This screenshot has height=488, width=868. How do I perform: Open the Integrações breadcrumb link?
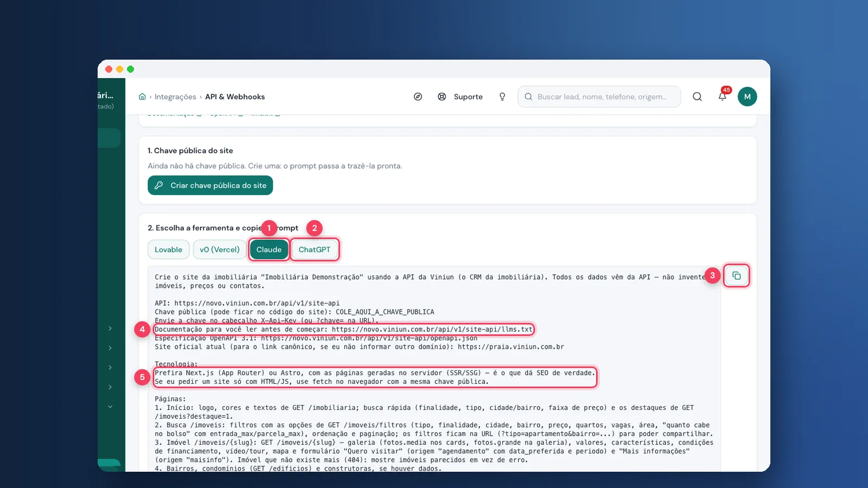[x=175, y=97]
